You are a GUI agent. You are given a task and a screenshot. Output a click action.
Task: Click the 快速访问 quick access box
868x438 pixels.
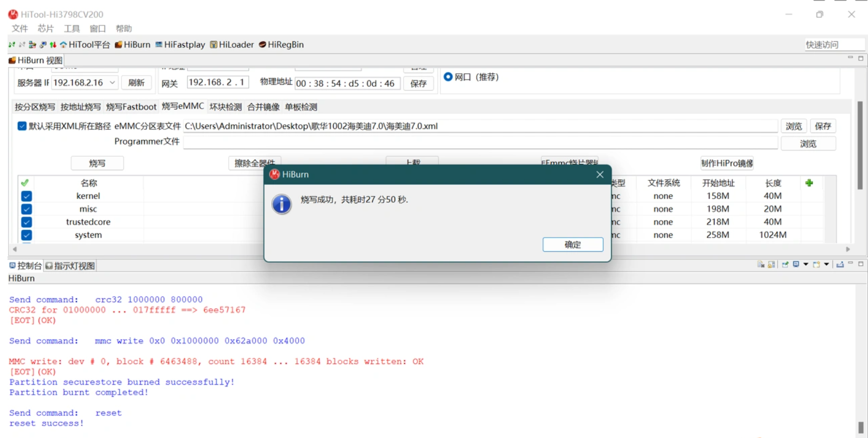835,45
